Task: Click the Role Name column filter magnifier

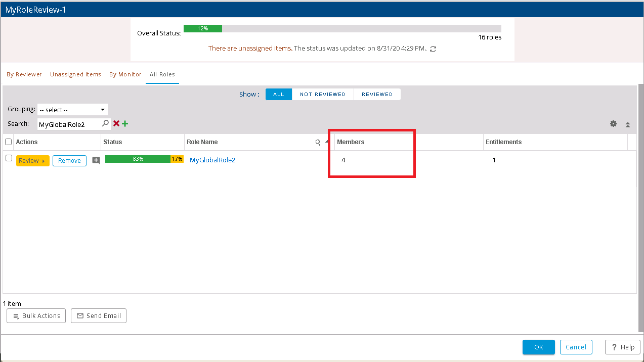Action: point(318,143)
